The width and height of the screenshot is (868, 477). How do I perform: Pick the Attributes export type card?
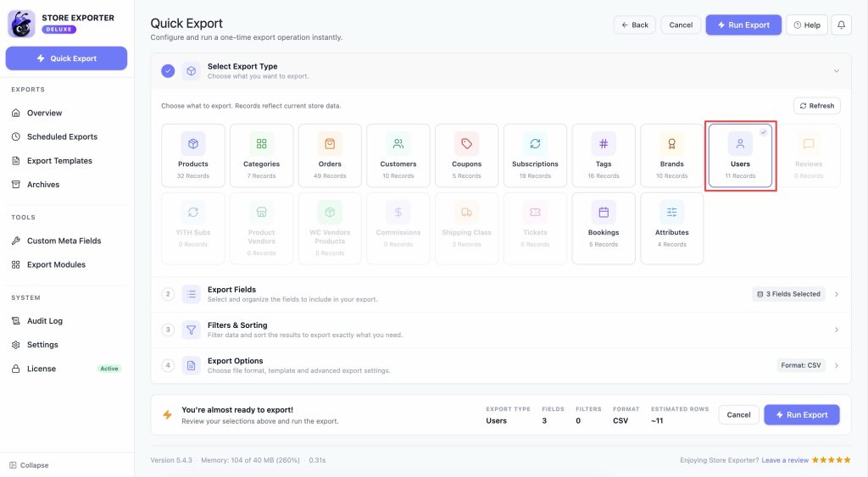click(671, 229)
